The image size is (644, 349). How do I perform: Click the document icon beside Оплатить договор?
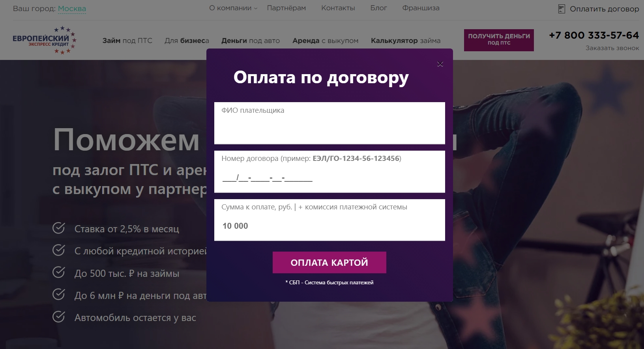click(x=562, y=9)
